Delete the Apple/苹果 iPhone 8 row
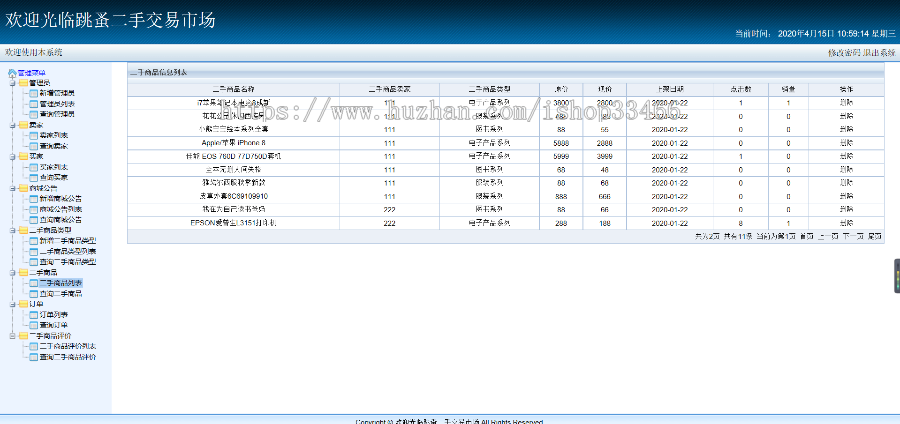This screenshot has height=424, width=900. tap(845, 142)
